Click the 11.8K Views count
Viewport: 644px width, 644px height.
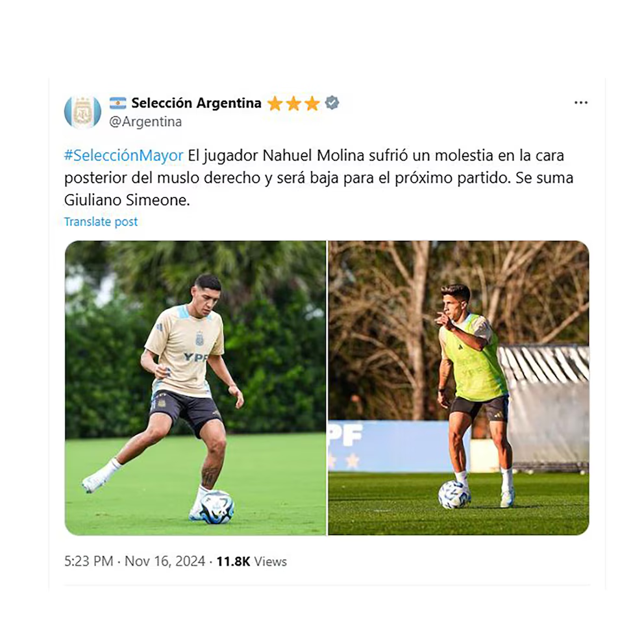coord(251,561)
